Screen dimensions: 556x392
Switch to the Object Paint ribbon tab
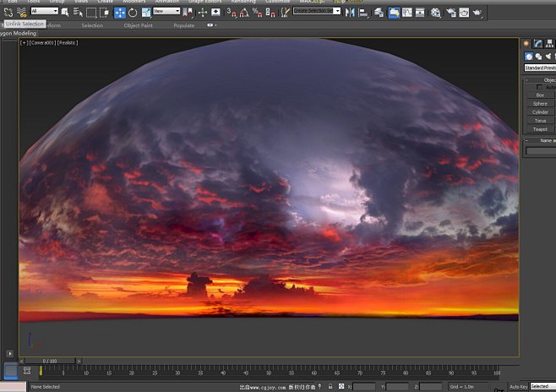click(x=139, y=25)
